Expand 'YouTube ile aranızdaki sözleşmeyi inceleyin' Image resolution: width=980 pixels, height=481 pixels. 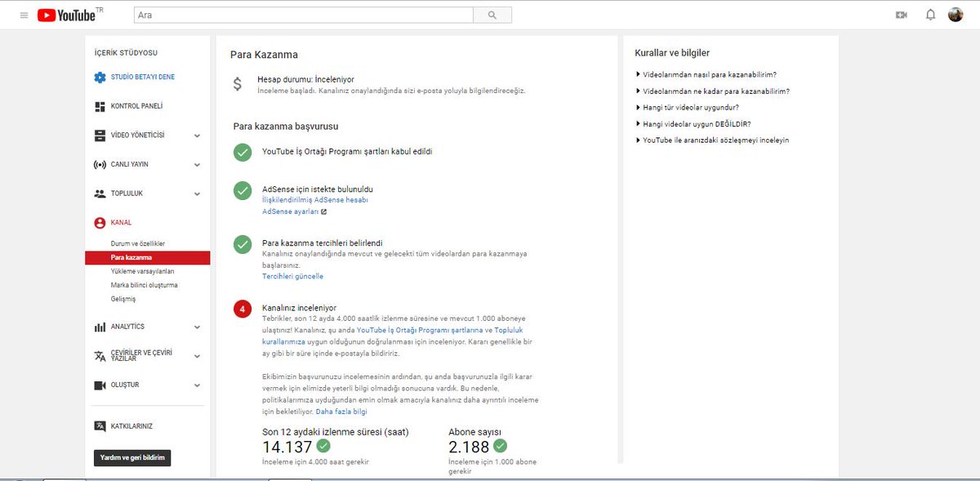[712, 140]
